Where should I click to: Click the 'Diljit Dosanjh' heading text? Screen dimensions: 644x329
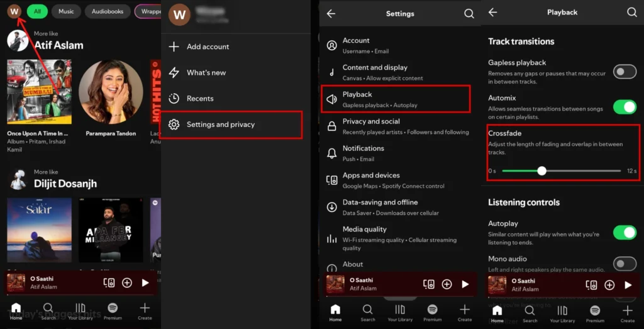(x=65, y=184)
